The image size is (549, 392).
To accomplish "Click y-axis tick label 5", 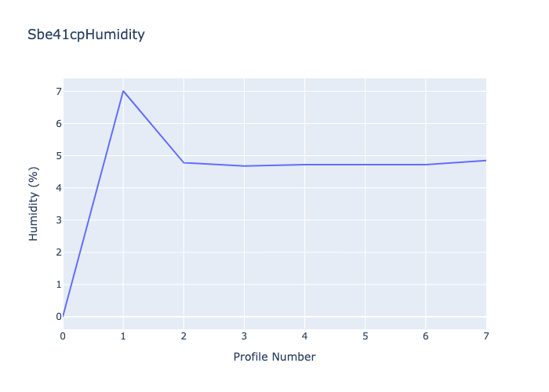I will pyautogui.click(x=58, y=156).
